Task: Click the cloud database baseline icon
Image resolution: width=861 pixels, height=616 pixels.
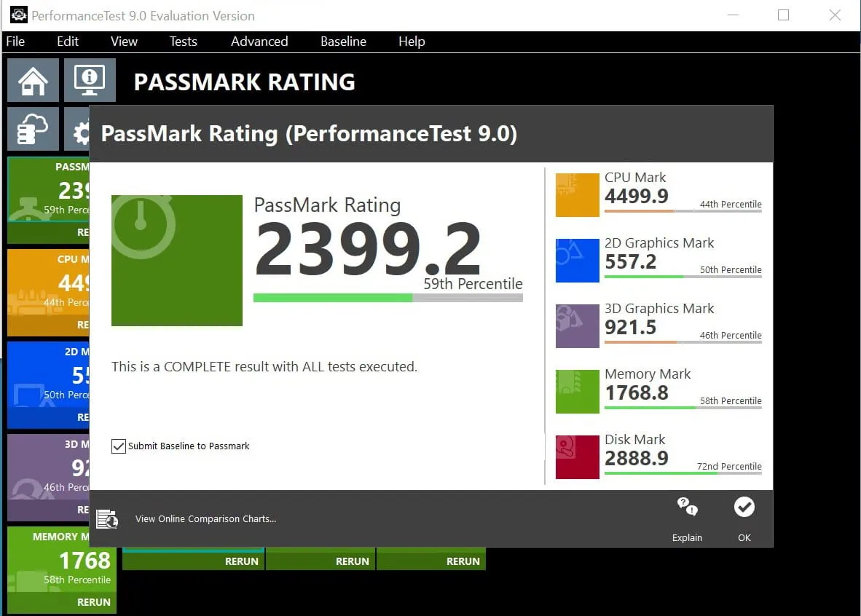Action: (x=33, y=130)
